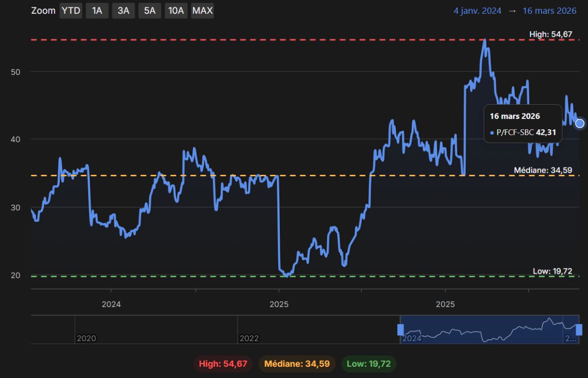Click the end date 16 mars 2026
Image resolution: width=588 pixels, height=378 pixels.
(548, 11)
